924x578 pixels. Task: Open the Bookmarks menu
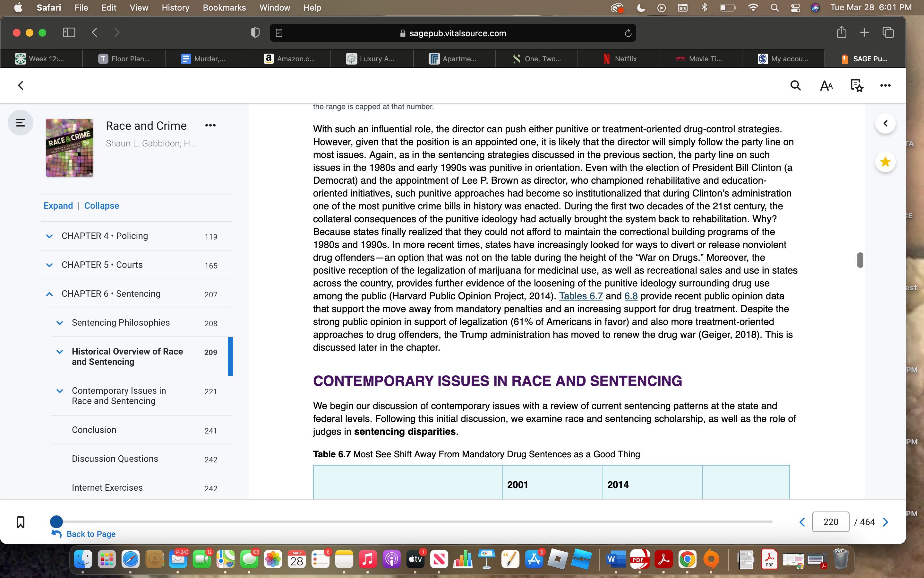pyautogui.click(x=224, y=8)
